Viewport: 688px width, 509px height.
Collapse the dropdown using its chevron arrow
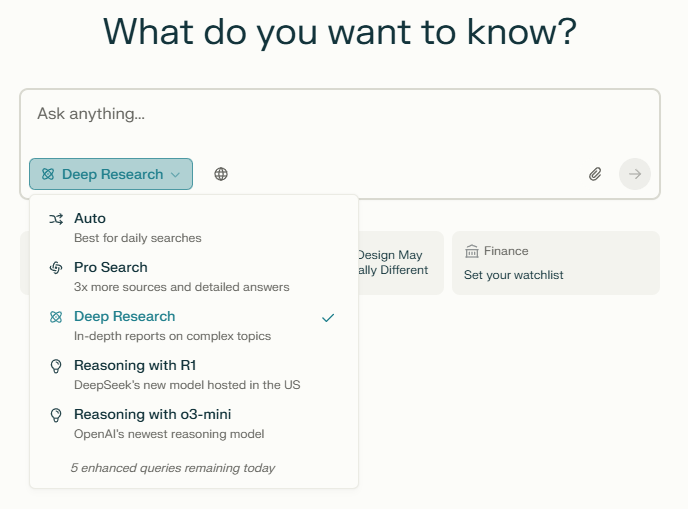click(x=176, y=175)
